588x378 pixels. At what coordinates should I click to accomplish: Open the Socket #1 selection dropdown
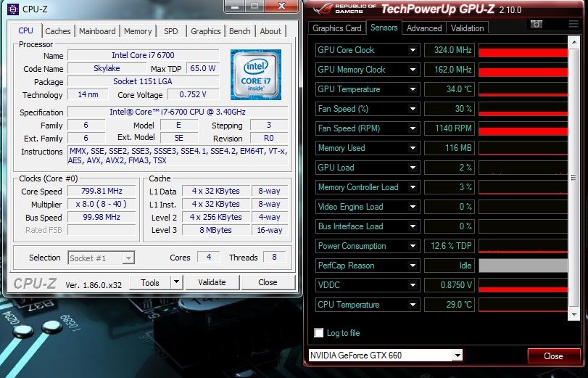[101, 258]
